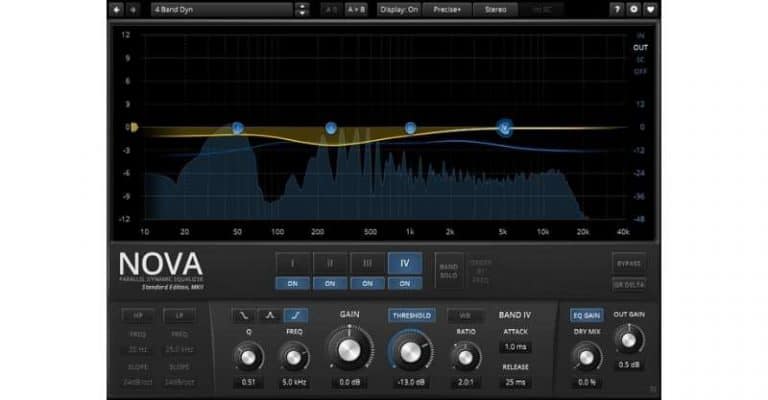
Task: Open the HP slope value dropdown
Action: point(138,382)
